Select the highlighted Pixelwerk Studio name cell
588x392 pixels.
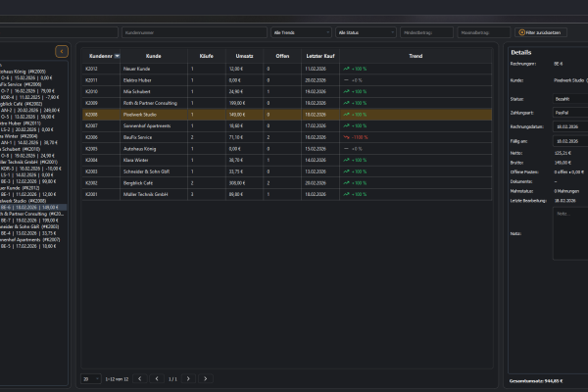[x=154, y=115]
